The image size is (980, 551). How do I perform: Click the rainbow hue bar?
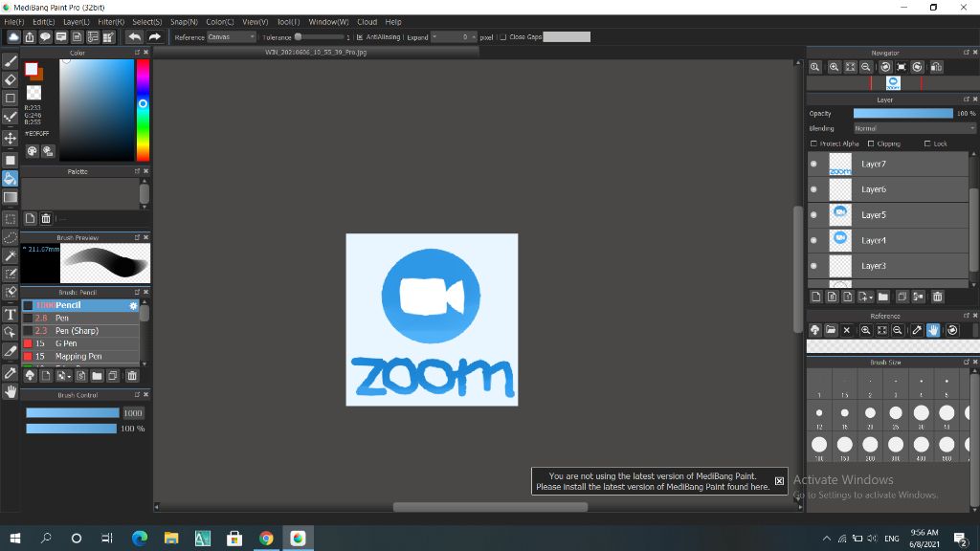144,110
